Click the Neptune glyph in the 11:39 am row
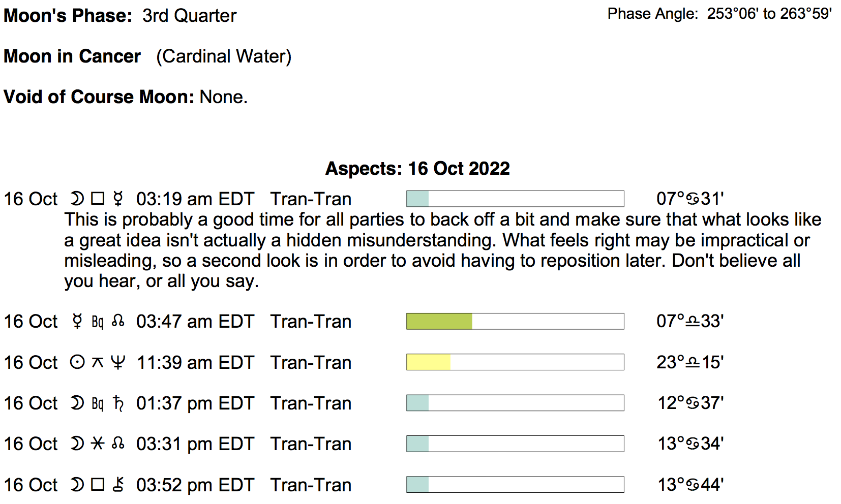Viewport: 841px width, 504px height. tap(118, 362)
